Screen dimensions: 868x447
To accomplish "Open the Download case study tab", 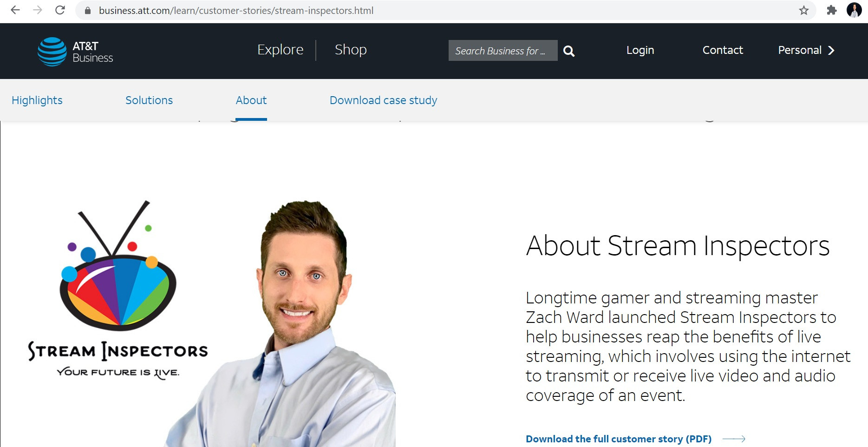I will 383,100.
